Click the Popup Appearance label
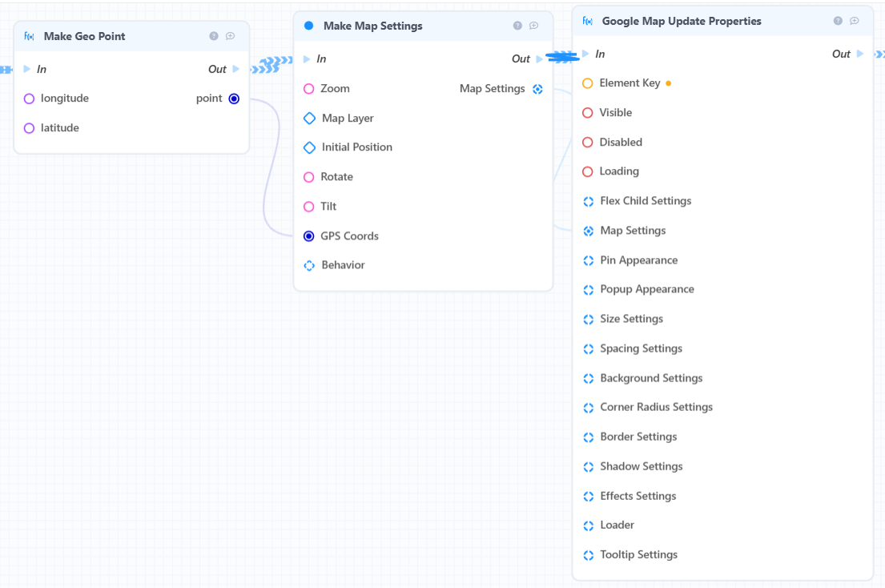Image resolution: width=885 pixels, height=588 pixels. (x=647, y=289)
